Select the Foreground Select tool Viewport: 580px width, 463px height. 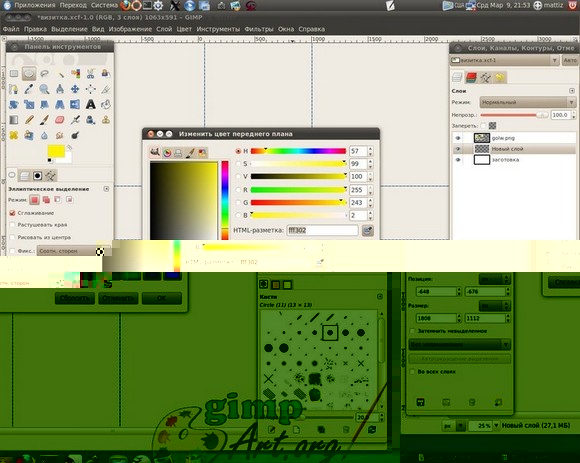click(106, 74)
